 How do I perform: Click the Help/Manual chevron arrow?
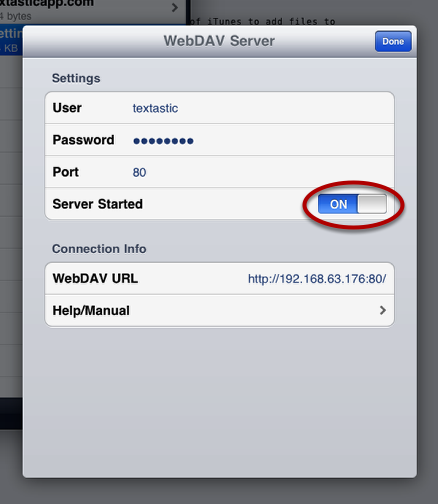click(383, 310)
